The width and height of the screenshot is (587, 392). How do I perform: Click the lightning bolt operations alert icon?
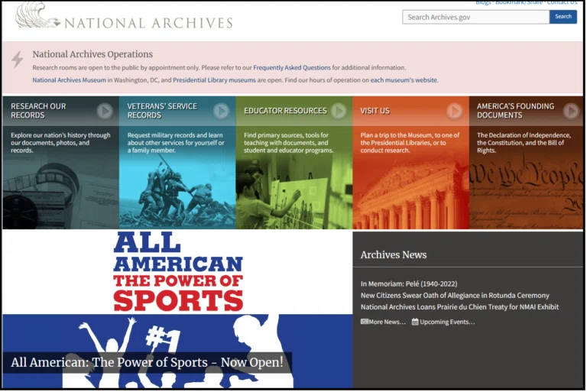[17, 59]
